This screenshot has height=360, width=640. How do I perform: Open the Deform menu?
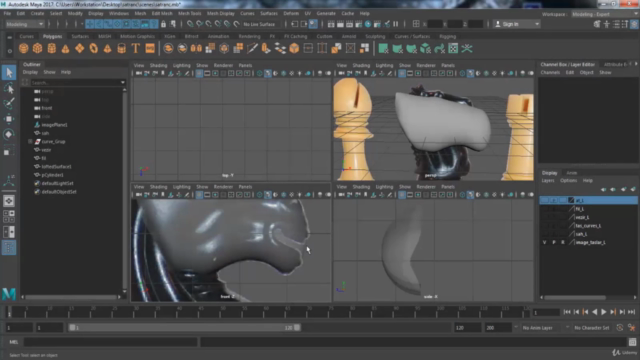point(291,13)
